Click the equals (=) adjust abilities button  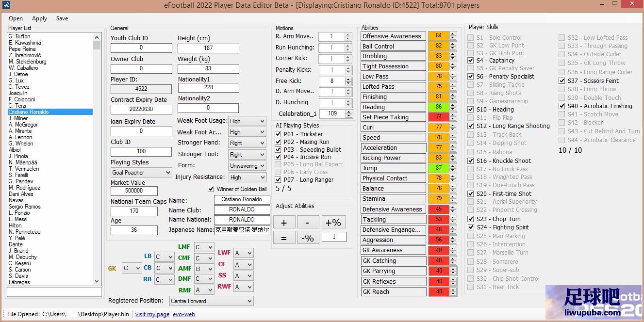(284, 238)
